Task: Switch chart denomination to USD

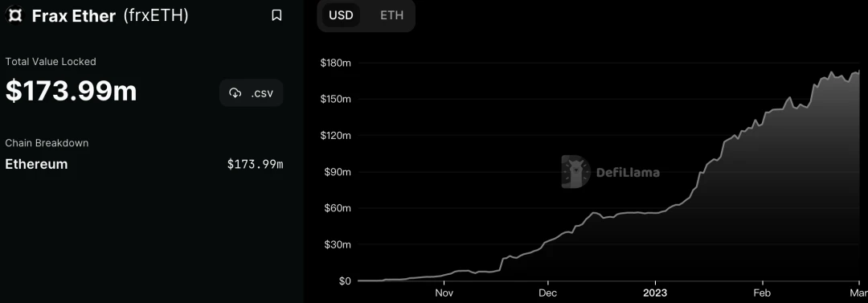Action: click(341, 15)
